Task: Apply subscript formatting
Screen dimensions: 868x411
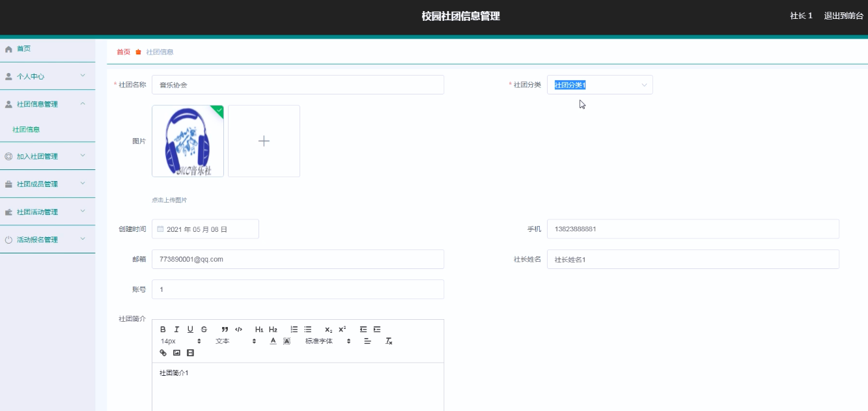Action: [x=328, y=330]
